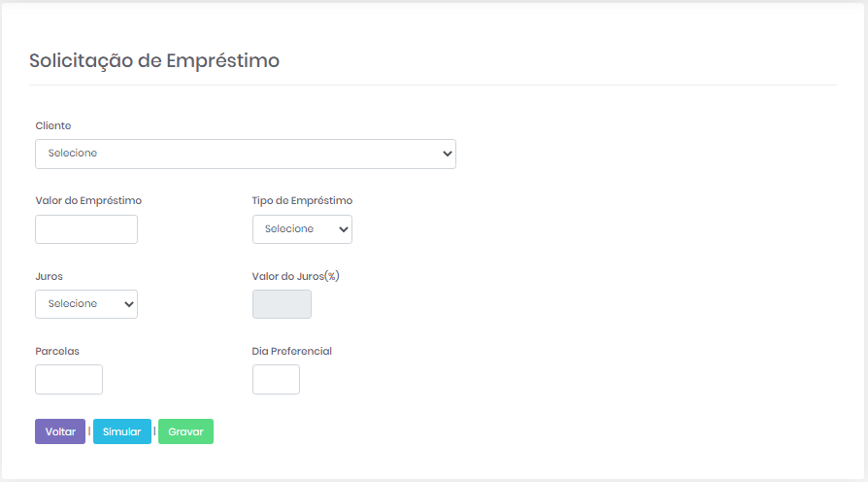Click the Tipo de Empréstimo label

[x=302, y=201]
